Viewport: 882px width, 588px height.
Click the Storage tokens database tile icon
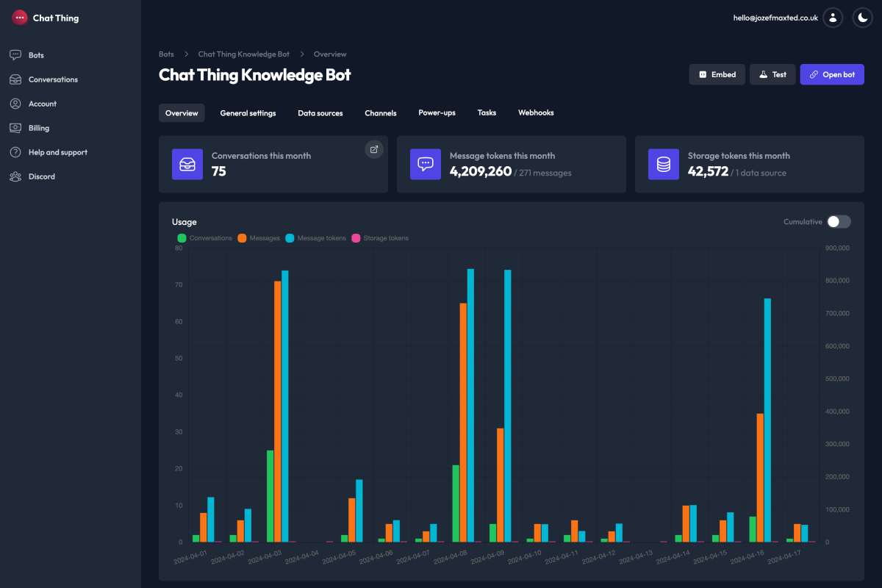(664, 164)
